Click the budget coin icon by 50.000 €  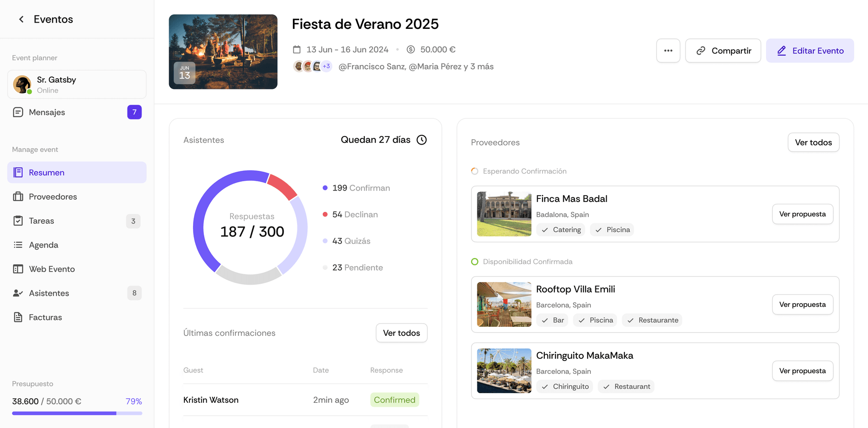pos(410,49)
